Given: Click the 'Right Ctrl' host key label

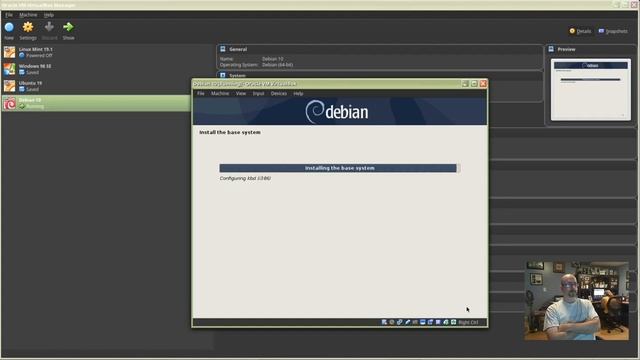Looking at the screenshot, I should coord(468,322).
